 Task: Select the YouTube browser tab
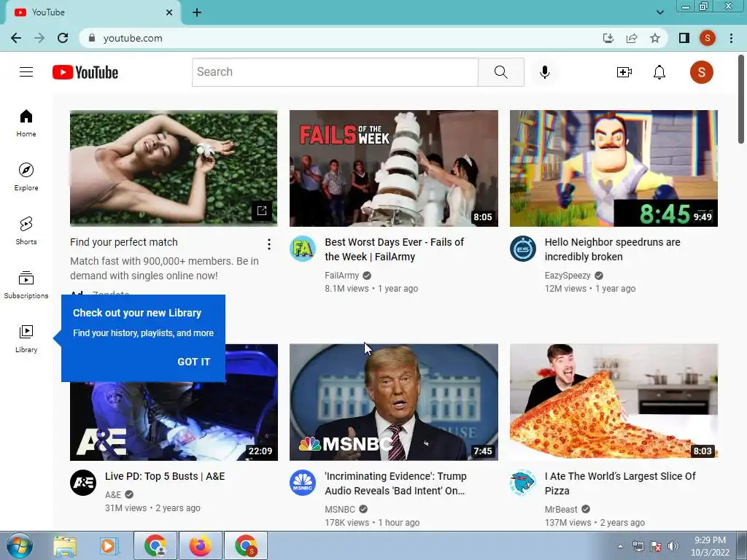coord(93,12)
